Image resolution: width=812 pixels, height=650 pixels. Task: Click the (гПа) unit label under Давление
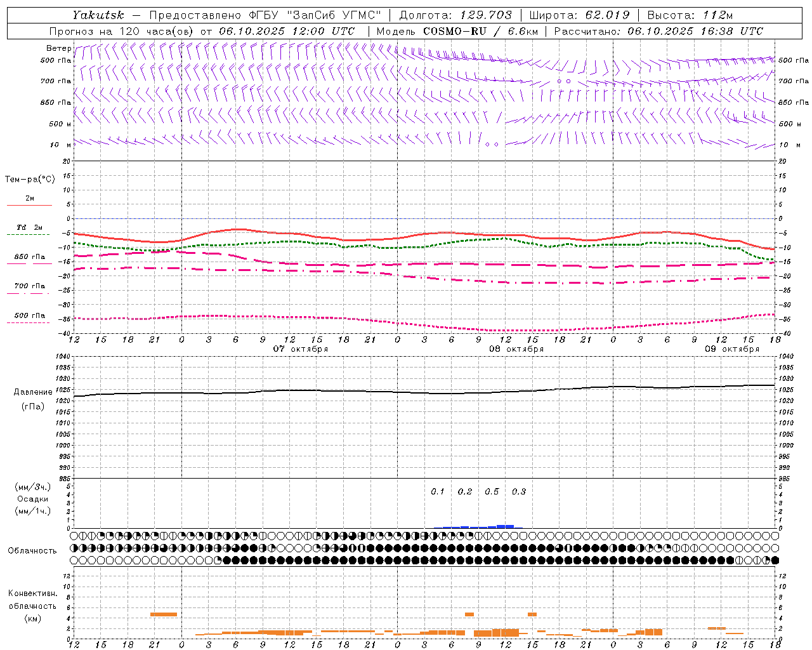click(33, 407)
